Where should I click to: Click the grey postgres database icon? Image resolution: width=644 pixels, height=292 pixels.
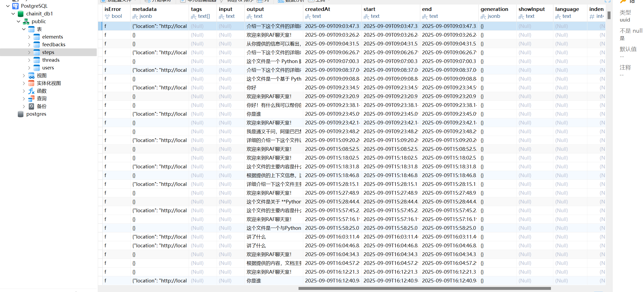click(21, 114)
